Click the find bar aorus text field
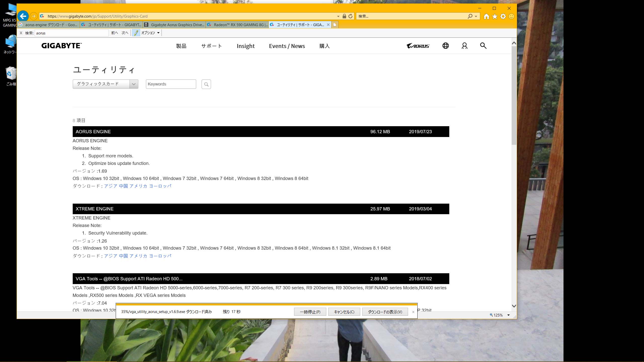644x362 pixels. 71,33
